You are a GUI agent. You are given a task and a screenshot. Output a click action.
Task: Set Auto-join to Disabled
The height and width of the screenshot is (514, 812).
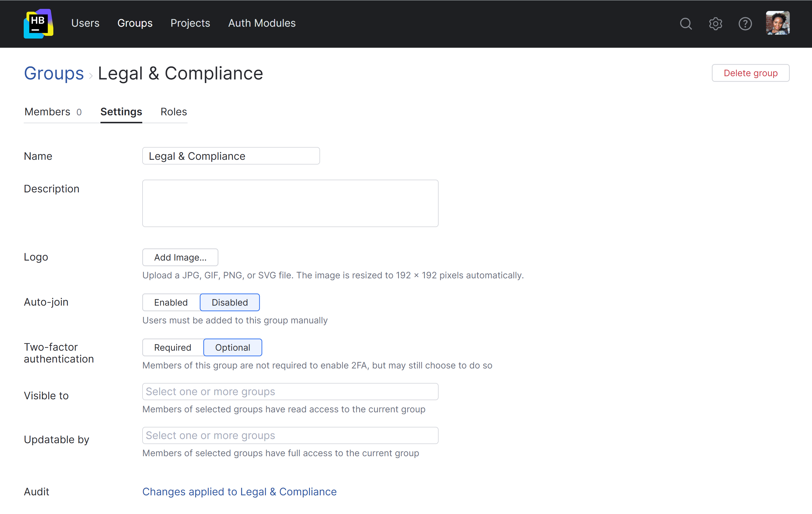[230, 302]
